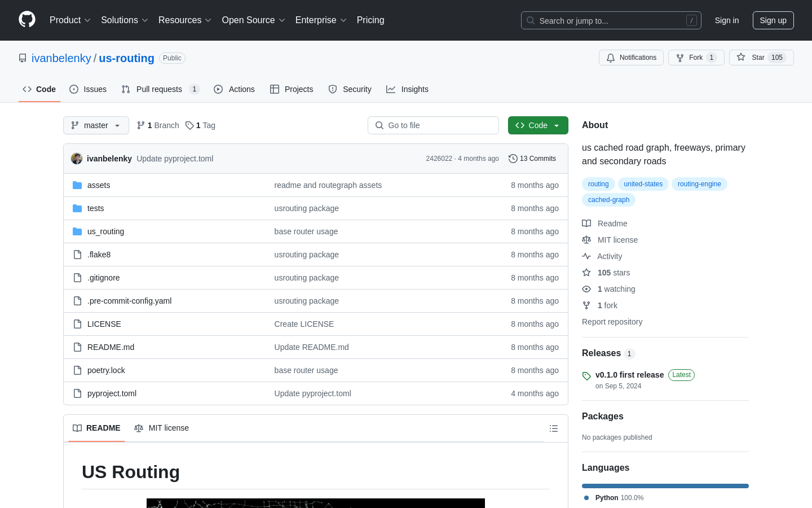Select the README tab in file viewer
This screenshot has width=812, height=508.
coord(96,428)
